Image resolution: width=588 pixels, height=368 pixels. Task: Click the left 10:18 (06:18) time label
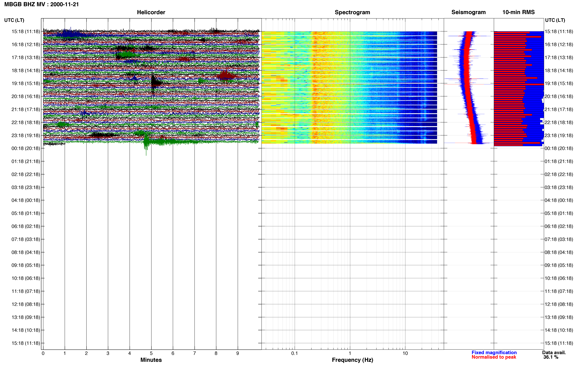click(26, 278)
